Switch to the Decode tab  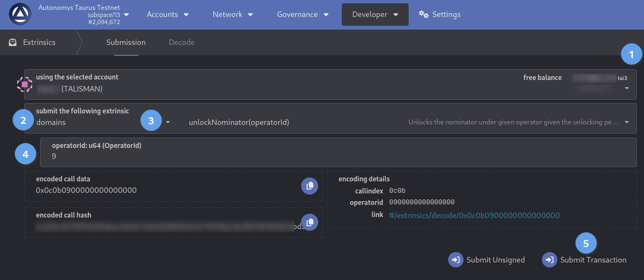point(182,42)
